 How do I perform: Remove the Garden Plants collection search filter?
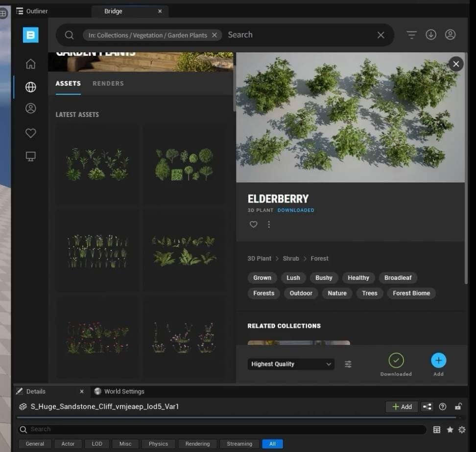[214, 35]
